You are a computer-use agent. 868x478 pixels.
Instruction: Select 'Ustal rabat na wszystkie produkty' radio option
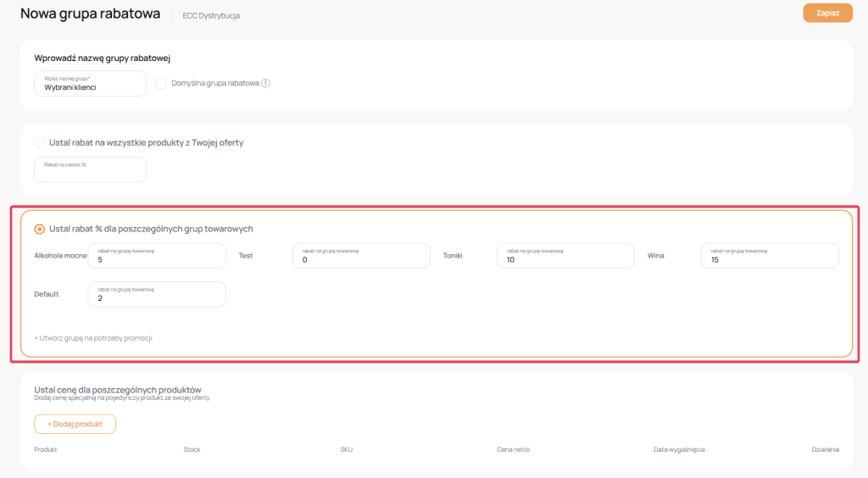[x=39, y=142]
